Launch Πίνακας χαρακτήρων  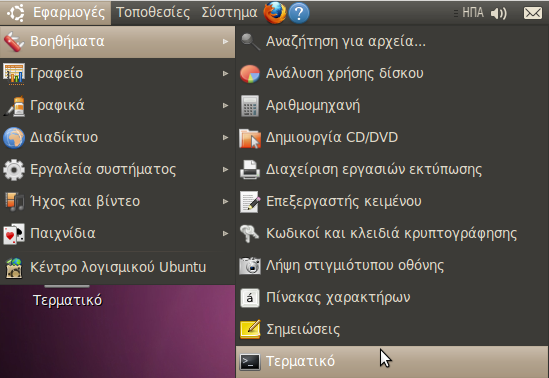click(x=392, y=298)
